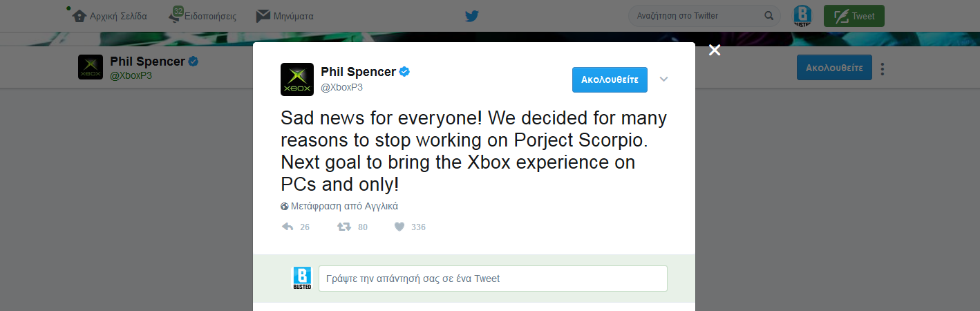Click the reply box Γράψτε την απάντησή σας
The image size is (980, 311).
493,279
